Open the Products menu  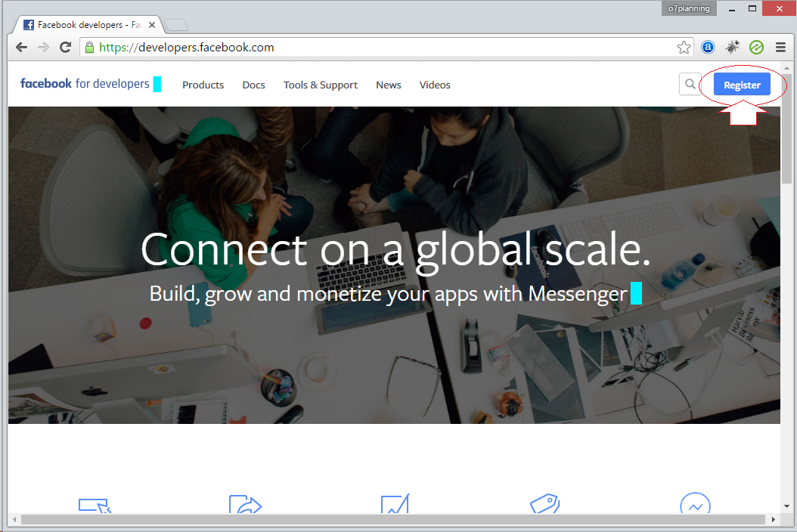click(203, 85)
